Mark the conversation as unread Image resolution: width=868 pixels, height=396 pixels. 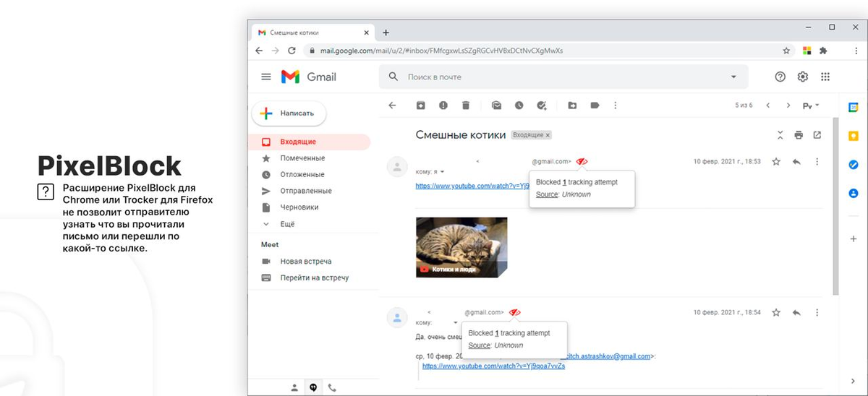click(x=496, y=105)
